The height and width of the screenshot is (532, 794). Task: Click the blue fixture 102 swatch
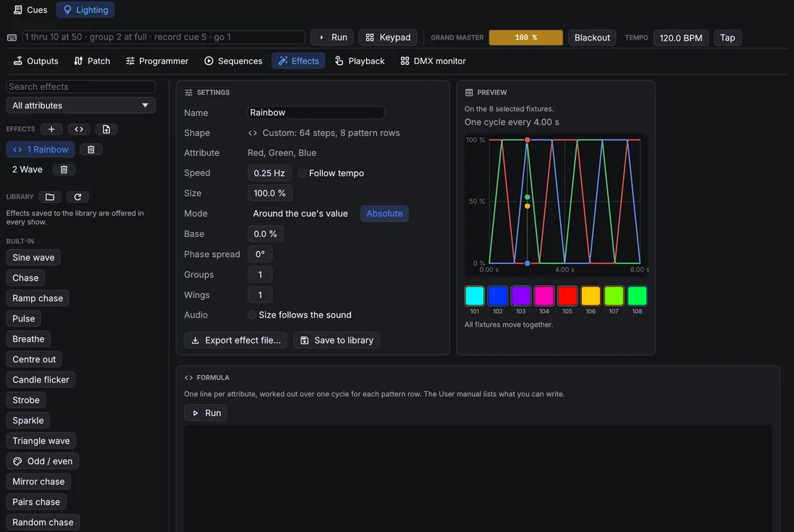pos(498,296)
